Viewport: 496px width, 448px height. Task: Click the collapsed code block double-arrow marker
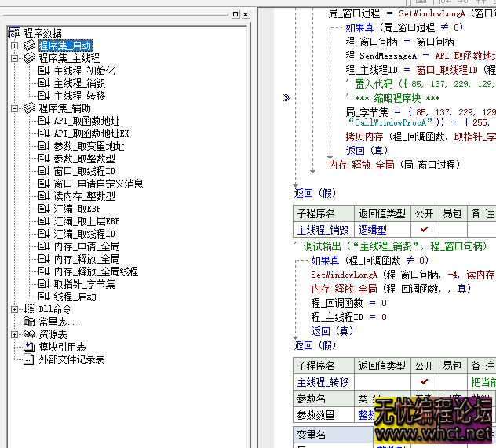286,97
